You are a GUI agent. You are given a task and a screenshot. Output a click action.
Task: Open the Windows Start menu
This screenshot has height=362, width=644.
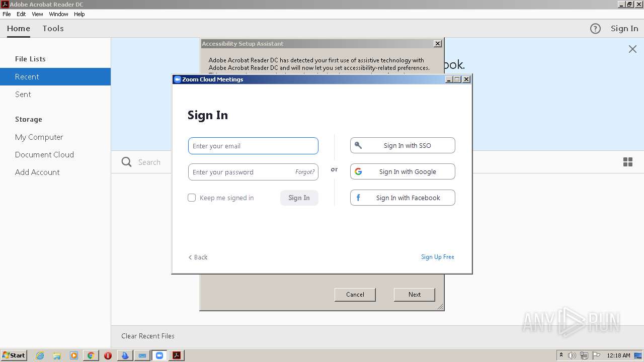click(x=14, y=355)
